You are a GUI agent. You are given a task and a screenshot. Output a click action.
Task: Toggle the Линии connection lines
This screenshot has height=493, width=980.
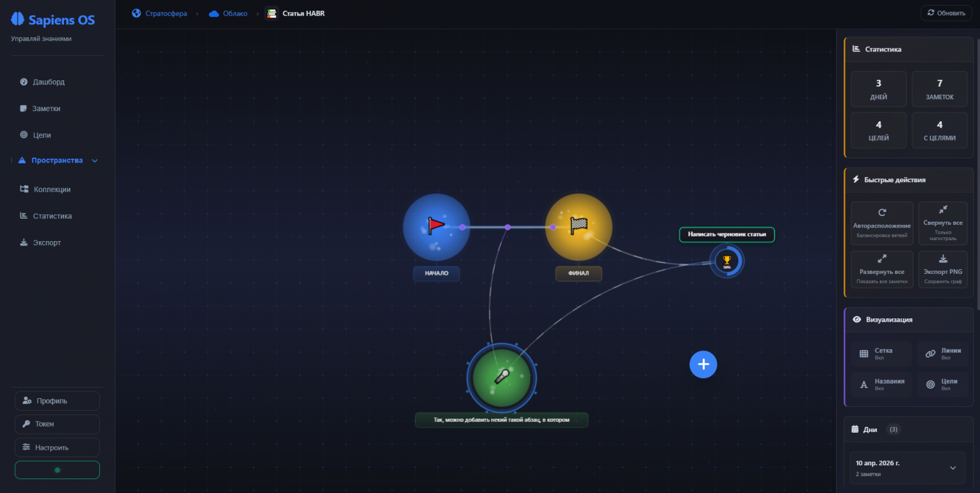coord(942,354)
